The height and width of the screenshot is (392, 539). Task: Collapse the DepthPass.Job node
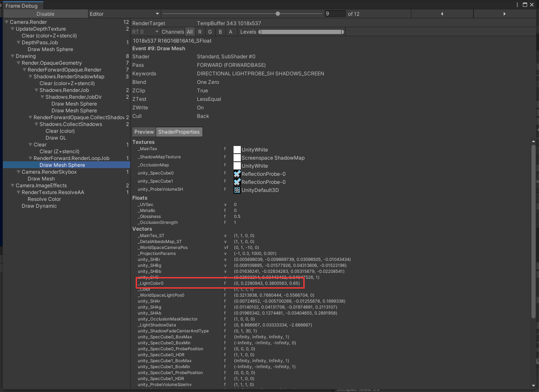18,43
